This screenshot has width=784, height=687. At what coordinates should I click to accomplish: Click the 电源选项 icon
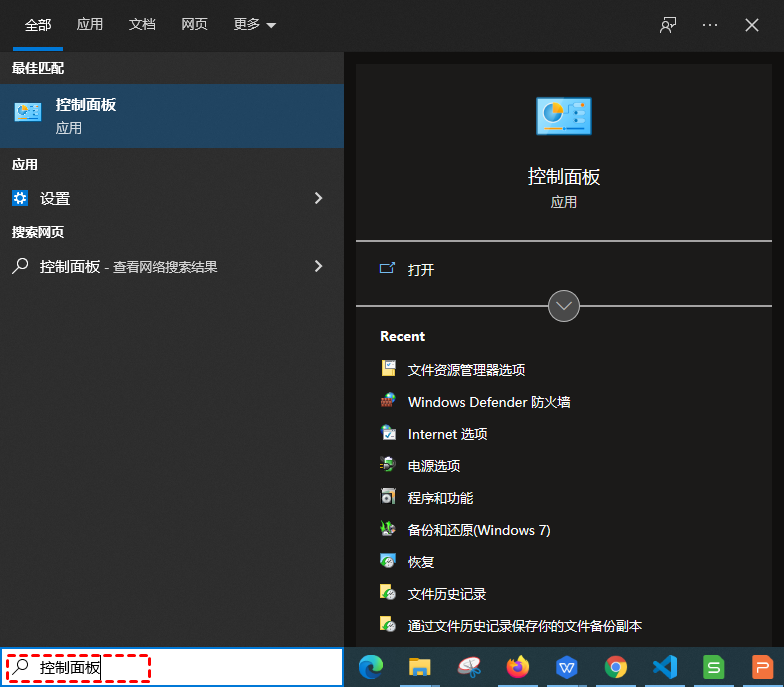click(x=388, y=464)
